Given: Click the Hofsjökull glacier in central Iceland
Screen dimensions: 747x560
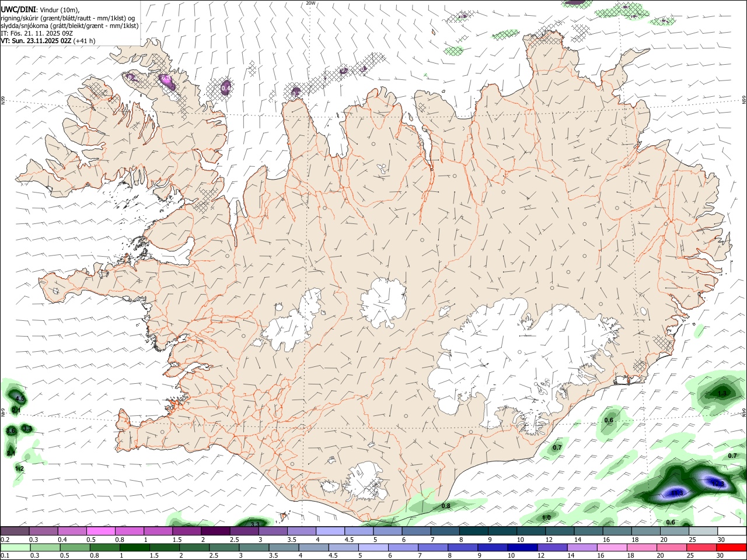Looking at the screenshot, I should click(383, 303).
